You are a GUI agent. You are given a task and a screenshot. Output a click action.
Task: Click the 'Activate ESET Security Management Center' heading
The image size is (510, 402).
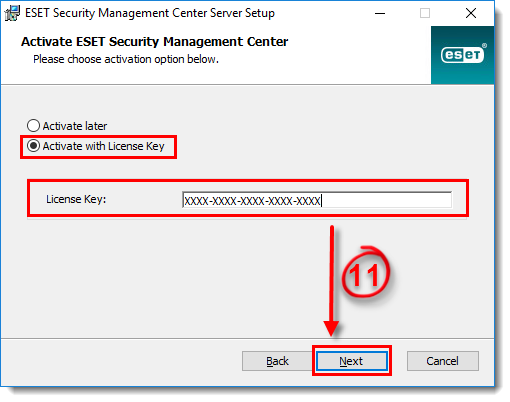pos(155,42)
